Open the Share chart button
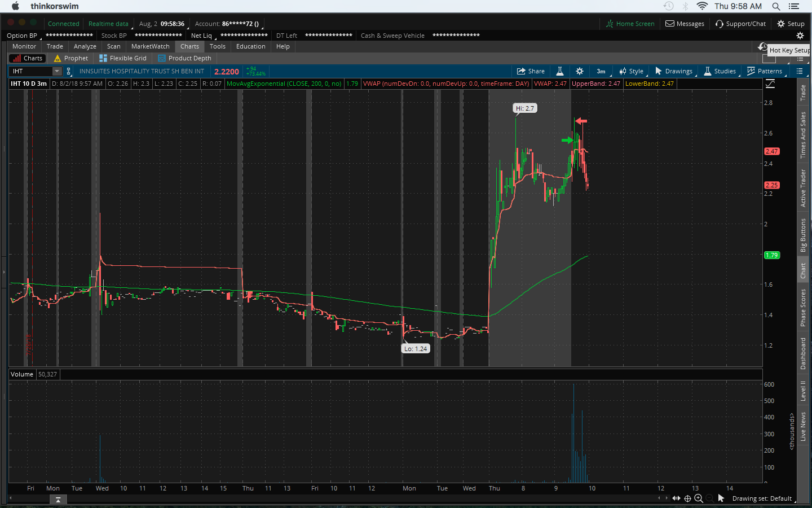The width and height of the screenshot is (812, 508). pos(531,71)
